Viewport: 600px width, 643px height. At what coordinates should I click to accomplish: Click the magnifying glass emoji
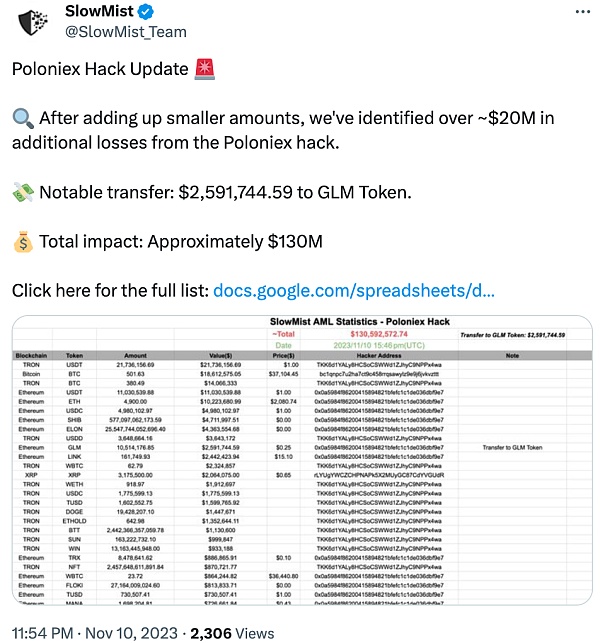click(x=23, y=119)
